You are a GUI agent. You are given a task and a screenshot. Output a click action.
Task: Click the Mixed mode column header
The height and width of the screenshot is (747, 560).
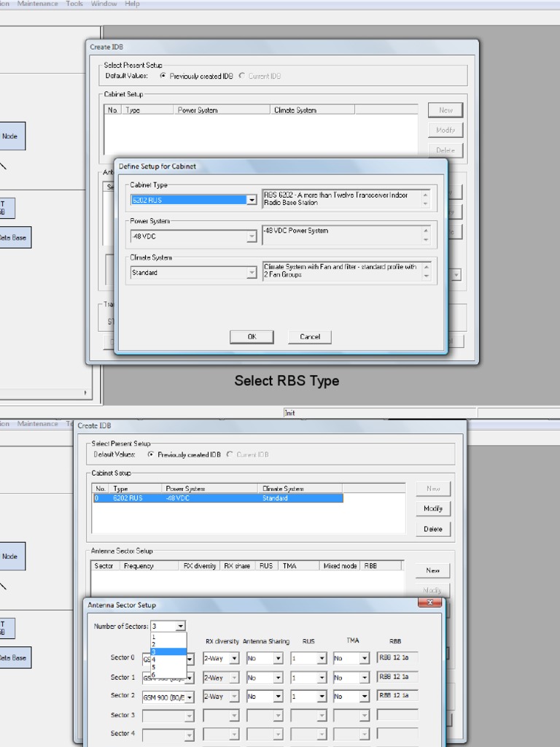340,566
